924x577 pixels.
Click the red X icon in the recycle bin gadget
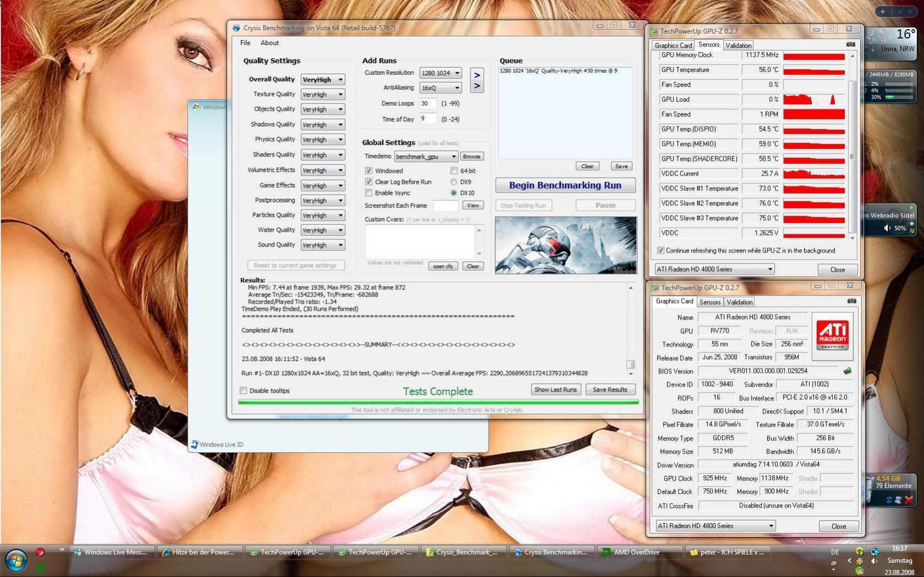click(x=909, y=499)
